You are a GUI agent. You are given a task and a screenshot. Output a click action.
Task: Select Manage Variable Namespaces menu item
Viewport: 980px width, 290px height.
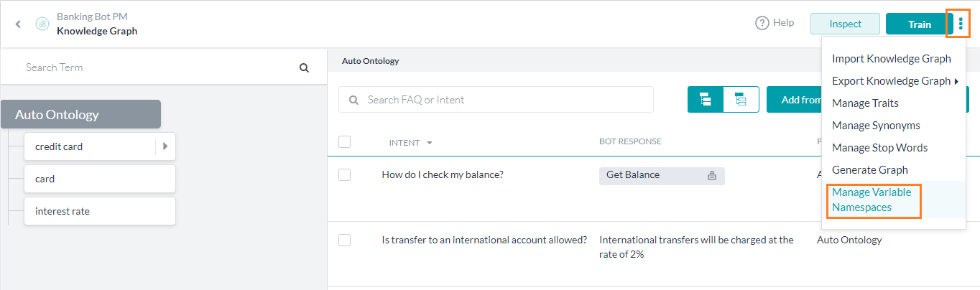coord(872,200)
